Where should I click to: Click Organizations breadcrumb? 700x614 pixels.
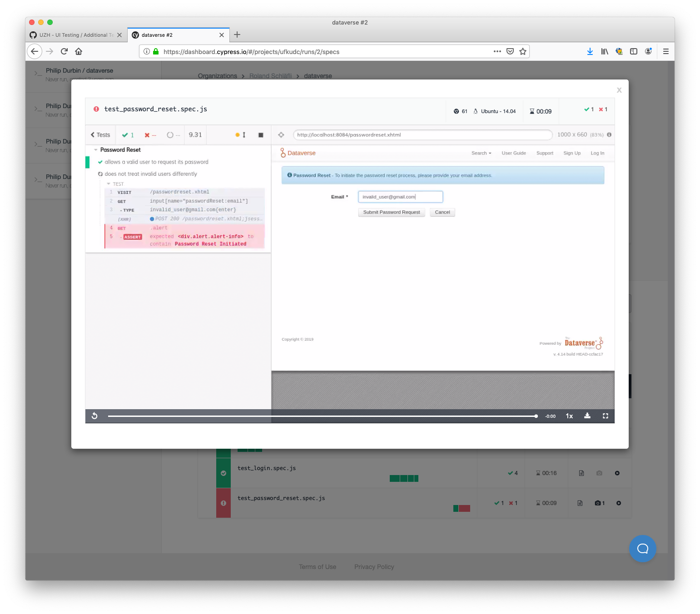coord(218,76)
